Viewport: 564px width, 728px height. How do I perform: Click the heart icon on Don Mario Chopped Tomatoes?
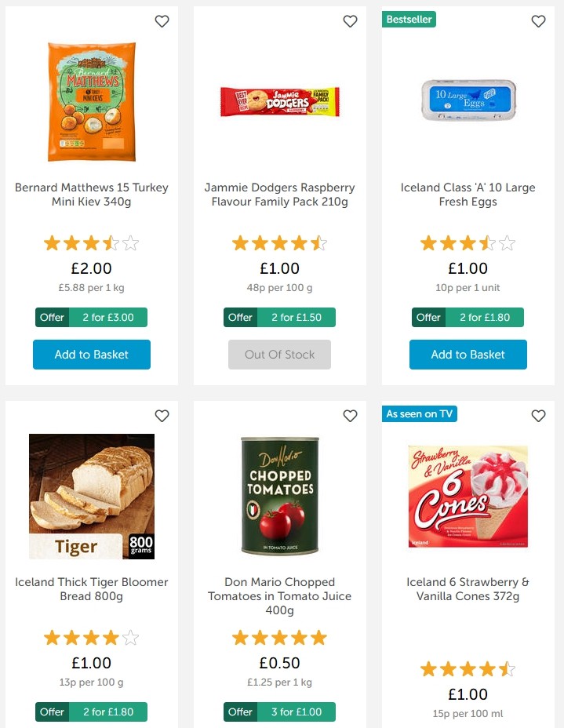[x=350, y=417]
